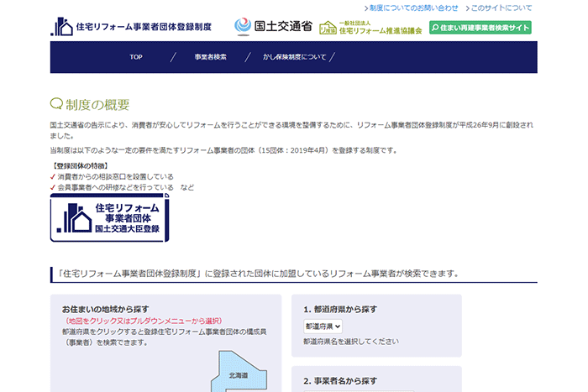Click the お住まいの地域から探す heading
The image size is (588, 392).
coord(105,309)
